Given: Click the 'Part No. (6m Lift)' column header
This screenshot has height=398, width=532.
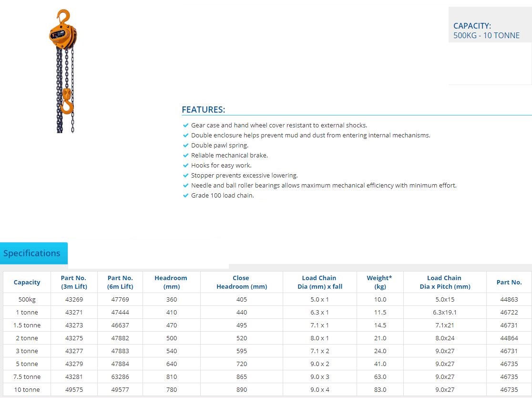Looking at the screenshot, I should (x=120, y=282).
